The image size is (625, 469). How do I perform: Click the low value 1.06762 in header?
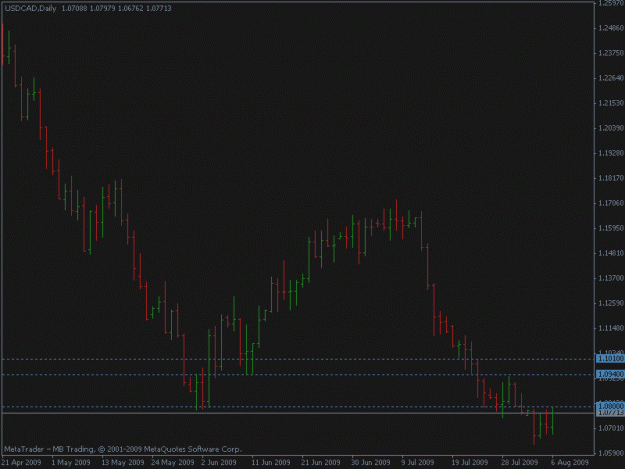130,8
